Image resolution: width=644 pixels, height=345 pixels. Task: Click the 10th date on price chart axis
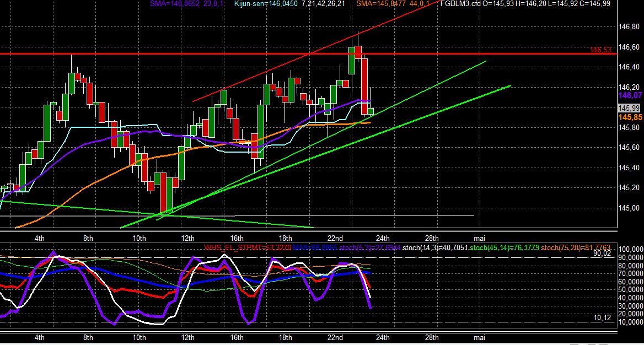(x=139, y=238)
